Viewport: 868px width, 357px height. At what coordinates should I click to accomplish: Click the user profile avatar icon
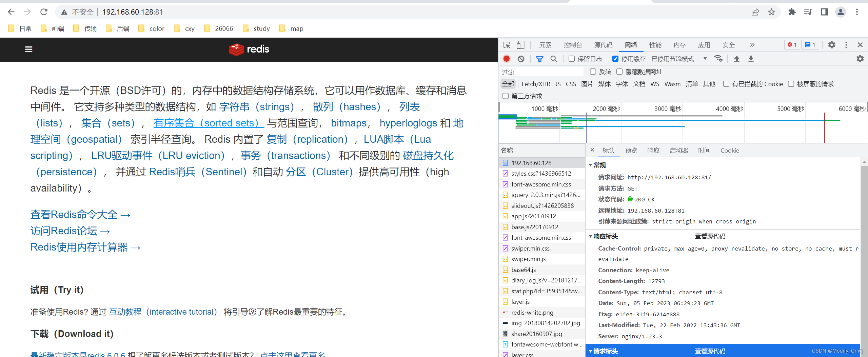click(x=841, y=12)
